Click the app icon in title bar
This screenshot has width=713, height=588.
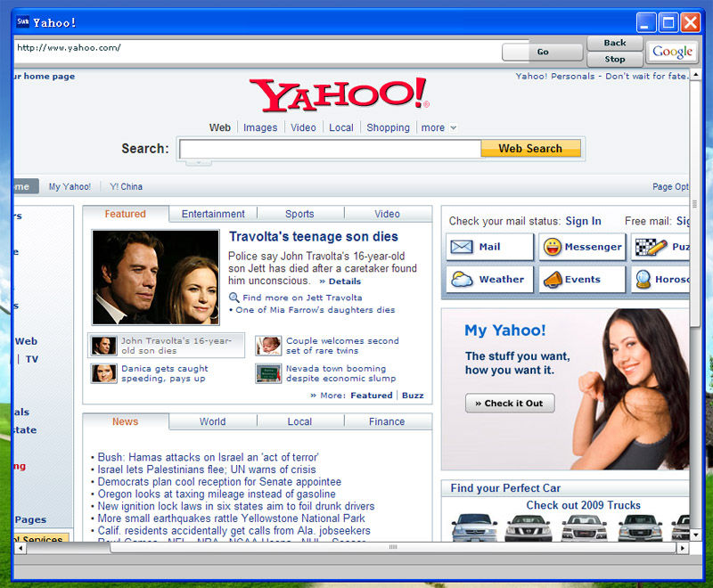23,21
